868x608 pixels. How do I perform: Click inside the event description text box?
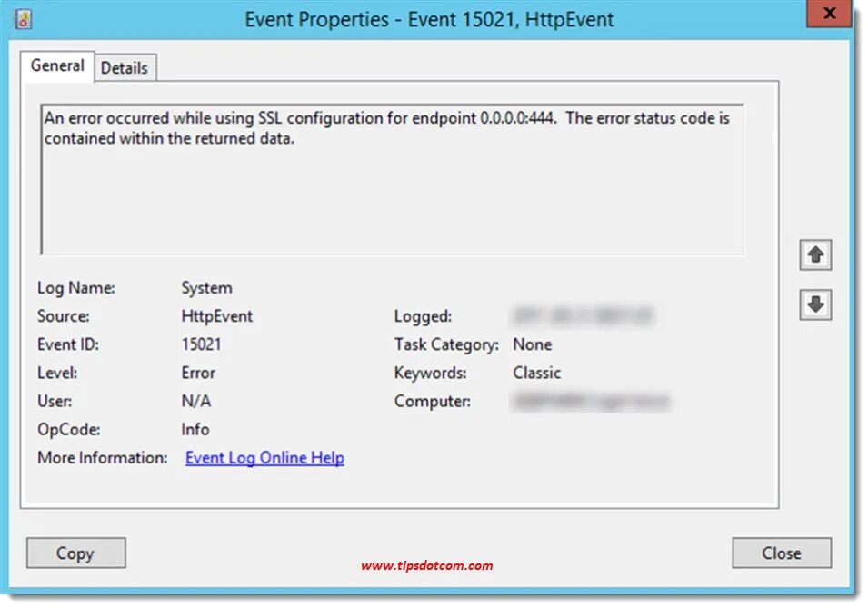coord(393,179)
